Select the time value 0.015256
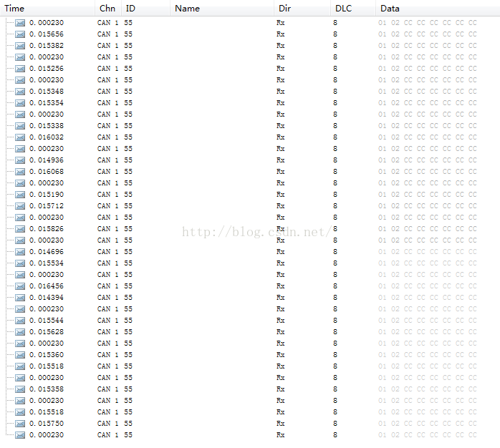This screenshot has width=500, height=448. click(x=47, y=69)
